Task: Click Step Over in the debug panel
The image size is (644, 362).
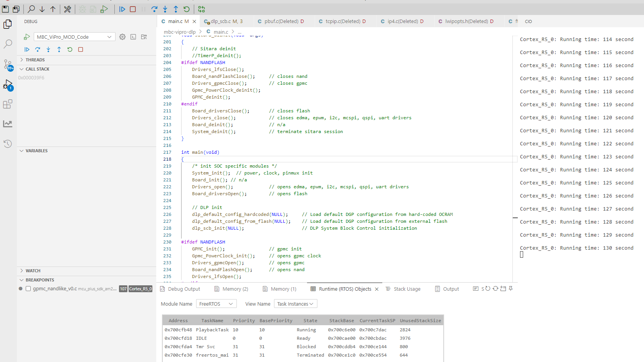Action: click(38, 49)
